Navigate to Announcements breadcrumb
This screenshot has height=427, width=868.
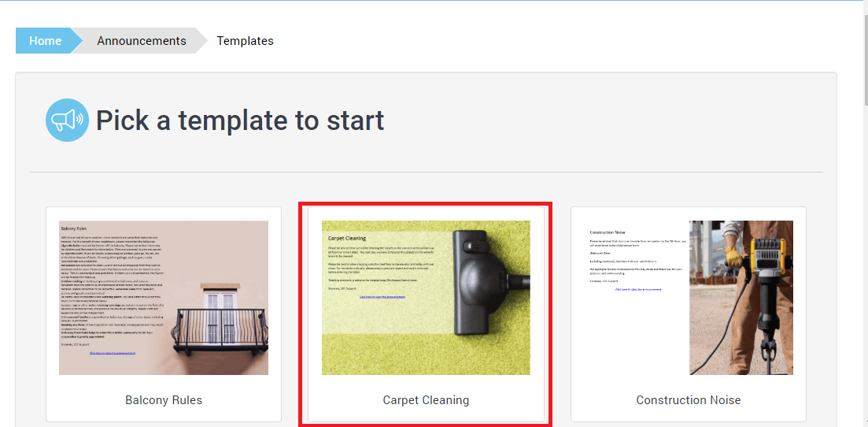point(142,41)
